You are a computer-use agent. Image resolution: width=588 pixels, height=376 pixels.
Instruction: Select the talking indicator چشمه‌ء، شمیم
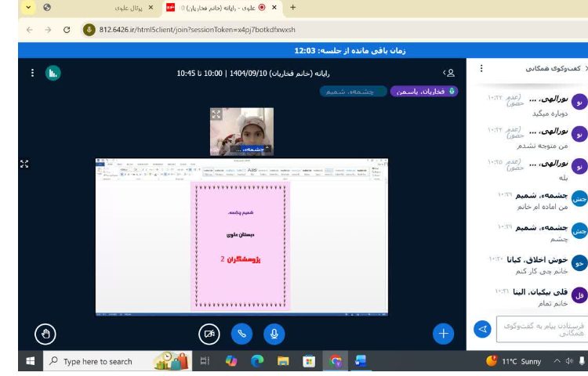(354, 92)
